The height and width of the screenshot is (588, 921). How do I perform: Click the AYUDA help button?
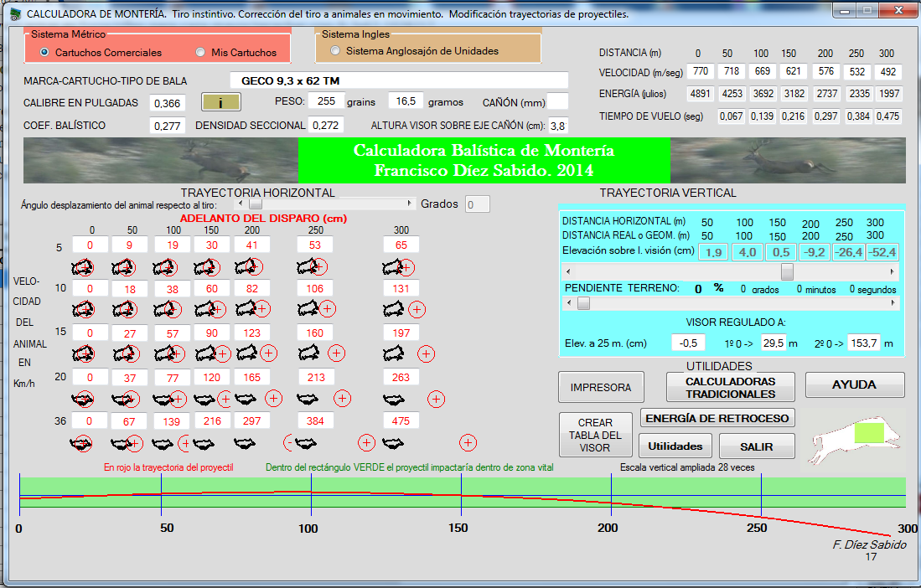click(854, 385)
